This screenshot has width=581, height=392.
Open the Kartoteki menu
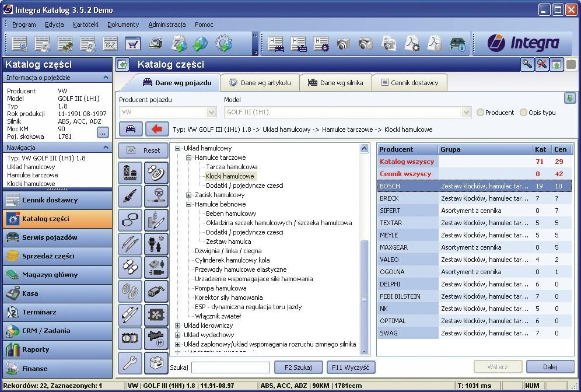[86, 24]
